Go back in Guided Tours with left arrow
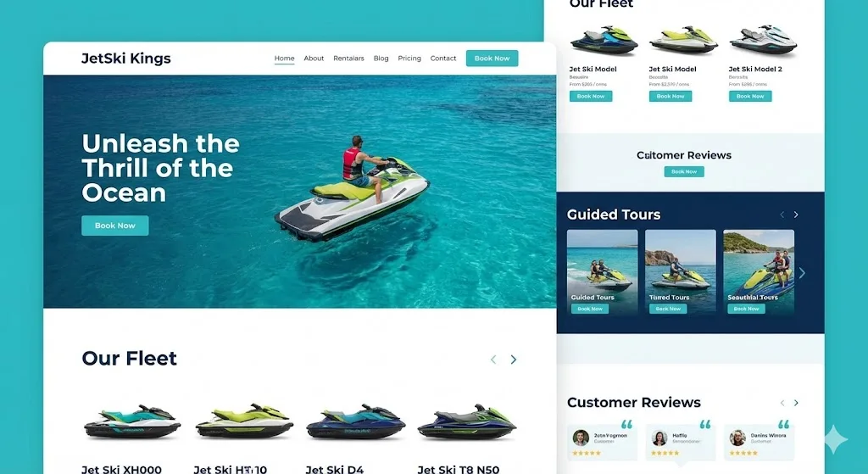The width and height of the screenshot is (868, 474). (782, 215)
